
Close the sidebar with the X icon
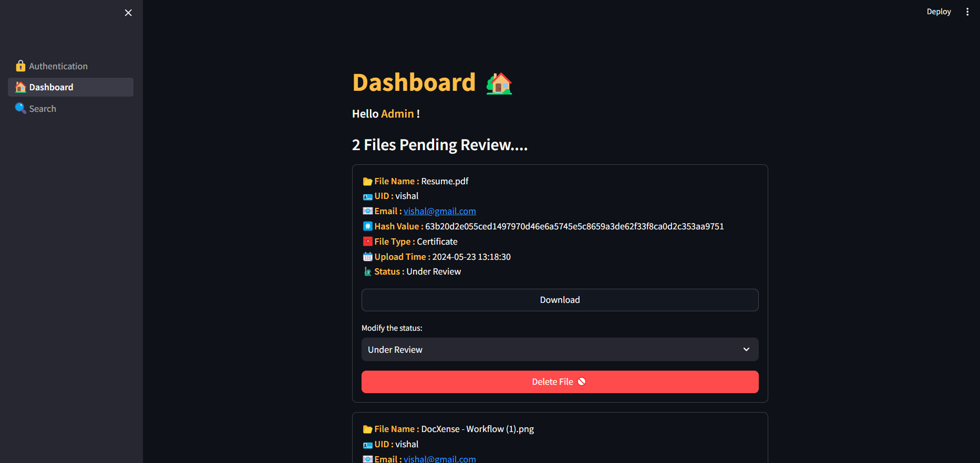tap(128, 13)
